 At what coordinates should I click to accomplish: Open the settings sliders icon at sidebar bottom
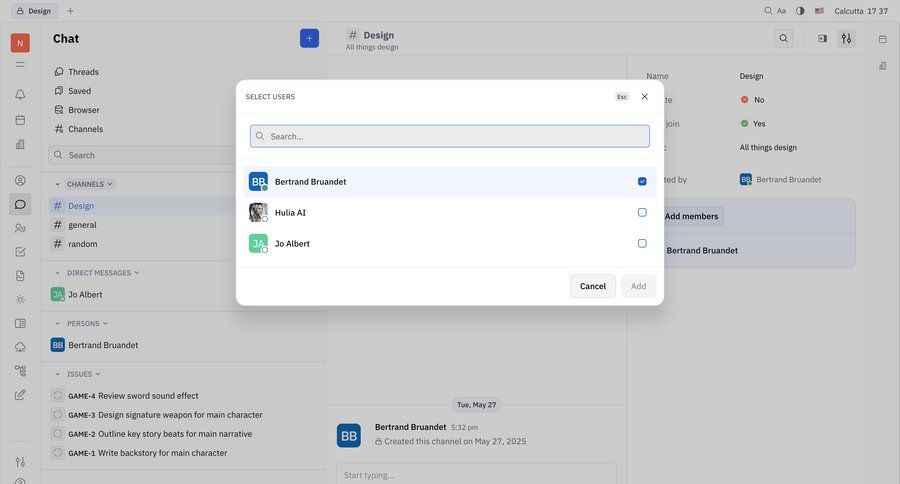point(20,462)
